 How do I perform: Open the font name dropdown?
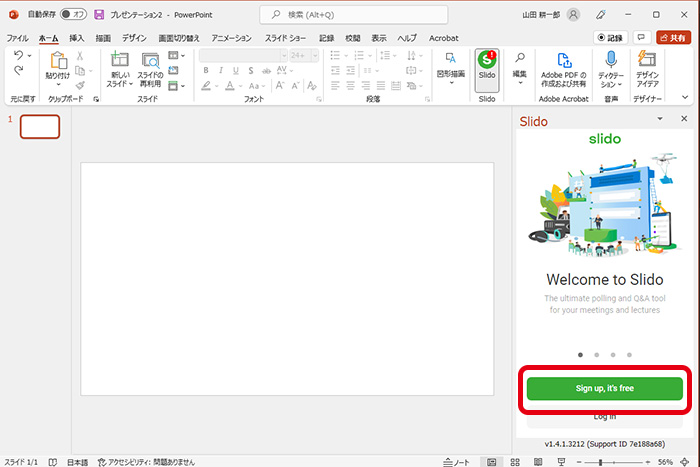coord(284,55)
